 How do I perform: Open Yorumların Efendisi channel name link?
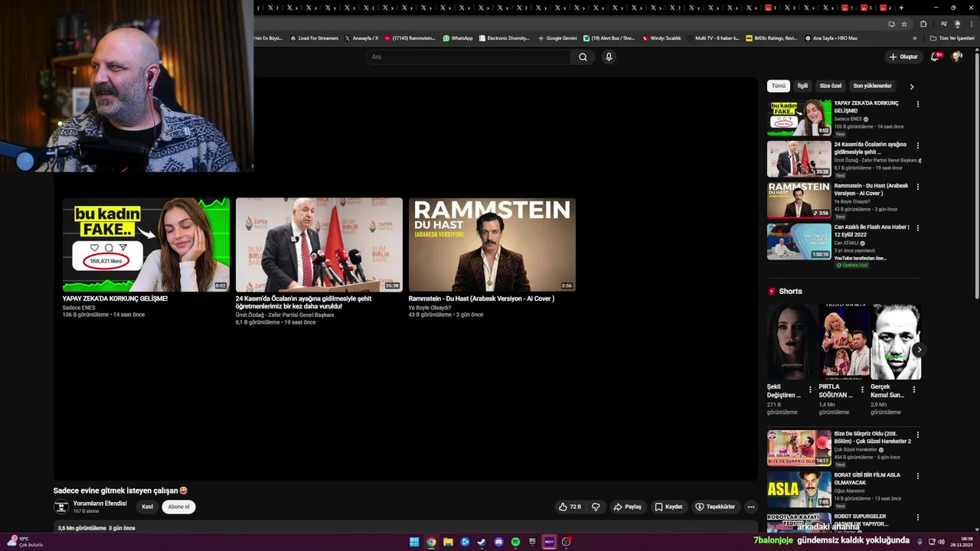pyautogui.click(x=100, y=504)
